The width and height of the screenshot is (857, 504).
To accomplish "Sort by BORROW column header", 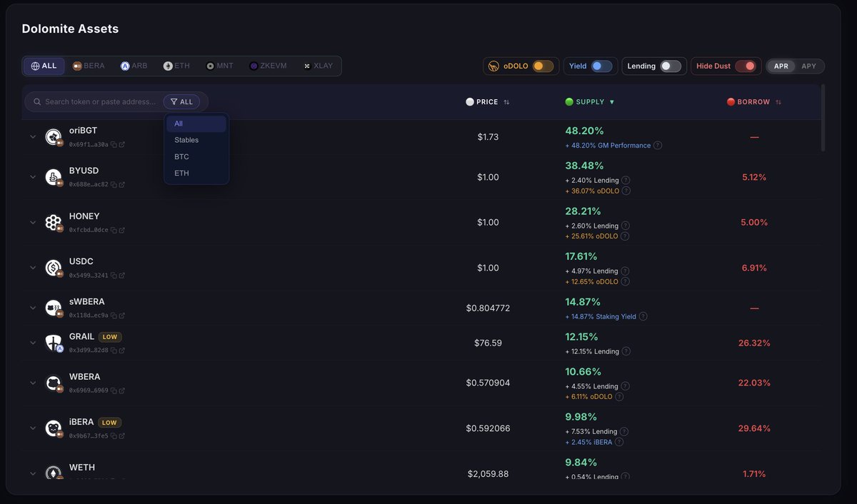I will (754, 102).
